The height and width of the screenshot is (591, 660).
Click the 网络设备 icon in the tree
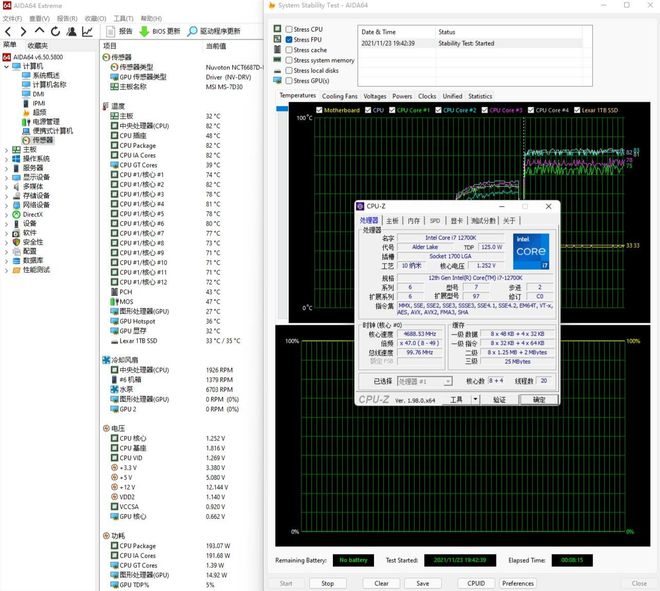point(16,205)
